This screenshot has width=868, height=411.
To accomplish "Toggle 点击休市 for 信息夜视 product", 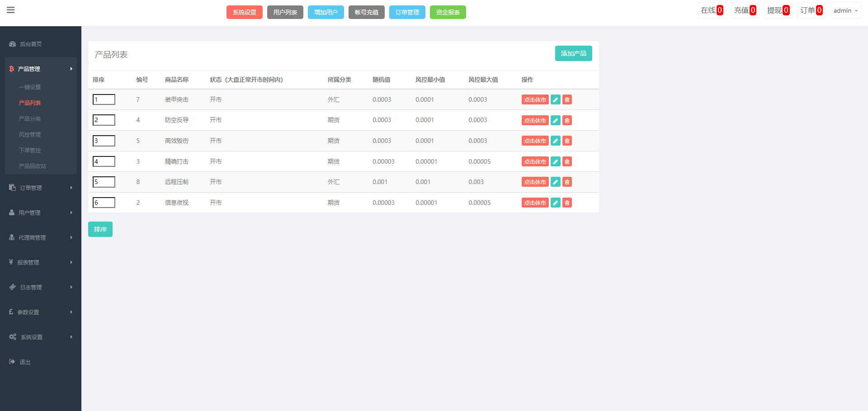I will click(535, 203).
